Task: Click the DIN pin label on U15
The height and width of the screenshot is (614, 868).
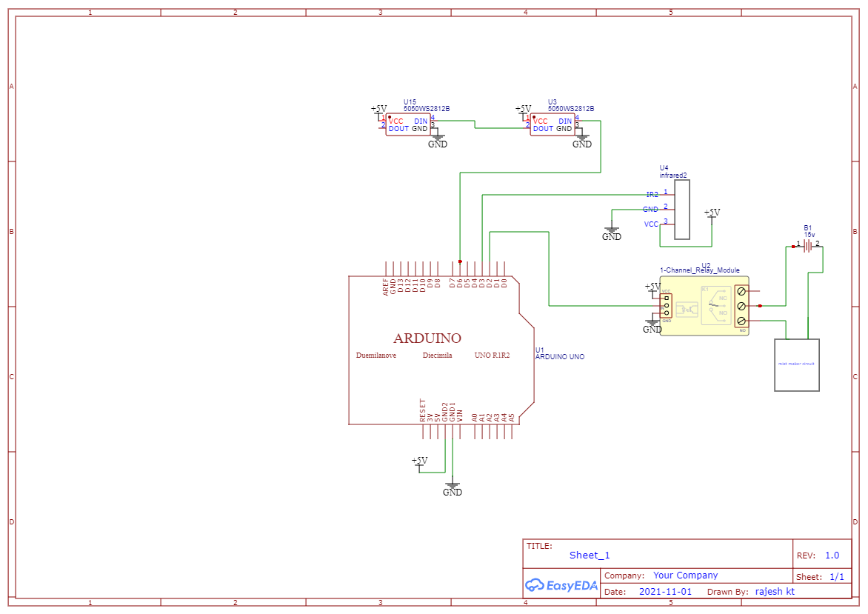Action: [421, 121]
